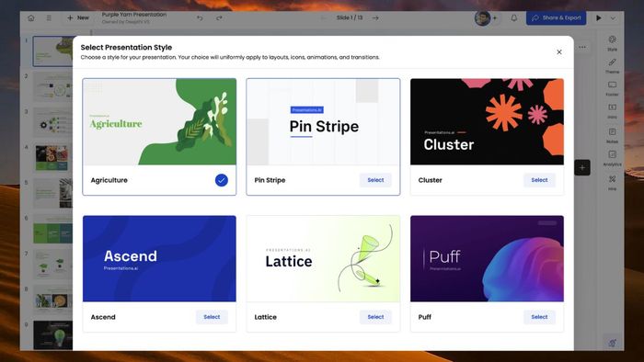Select the Cluster style
644x362 pixels.
pyautogui.click(x=539, y=180)
